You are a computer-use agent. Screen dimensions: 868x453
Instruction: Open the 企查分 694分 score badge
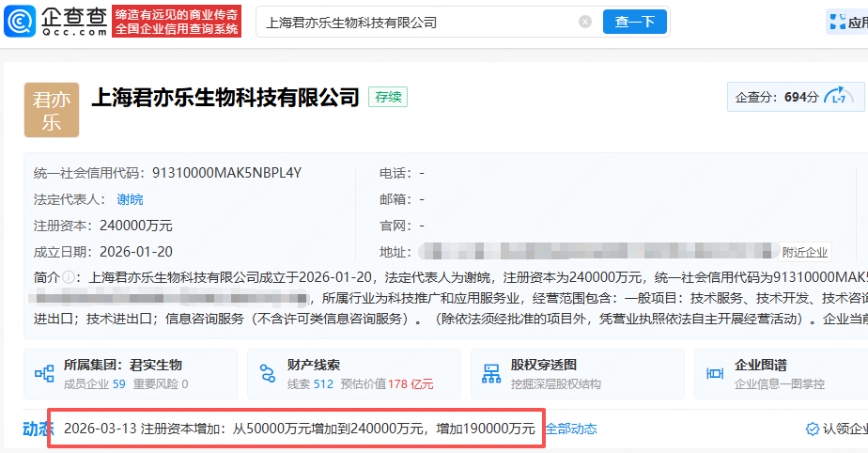(x=796, y=97)
